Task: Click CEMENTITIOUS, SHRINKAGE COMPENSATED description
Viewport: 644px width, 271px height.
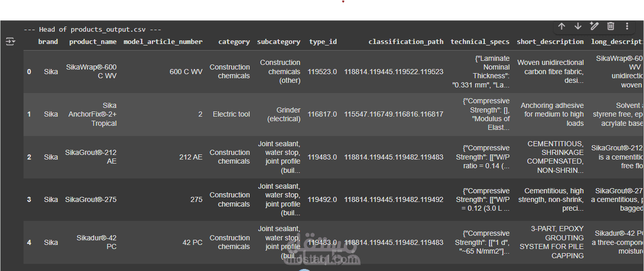Action: (x=555, y=157)
